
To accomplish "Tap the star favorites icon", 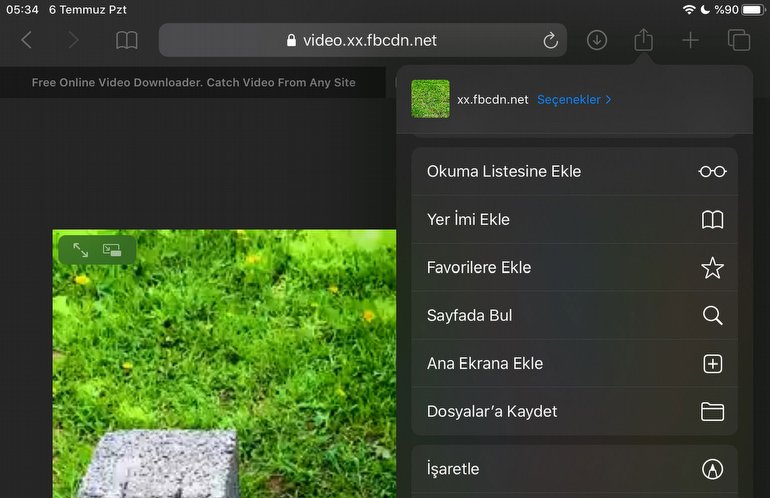I will [x=713, y=268].
